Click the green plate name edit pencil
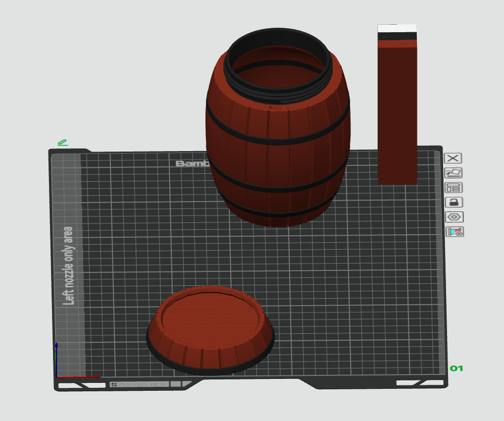This screenshot has height=421, width=504. point(62,143)
